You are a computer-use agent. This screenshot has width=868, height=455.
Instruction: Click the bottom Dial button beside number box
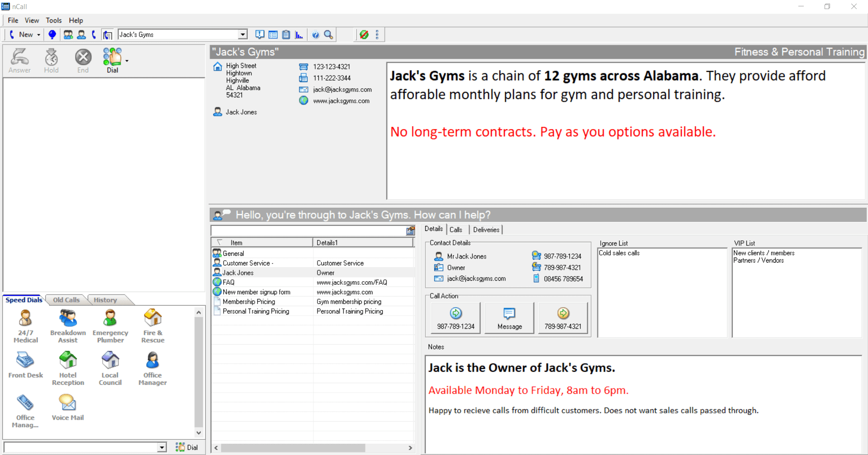click(187, 447)
